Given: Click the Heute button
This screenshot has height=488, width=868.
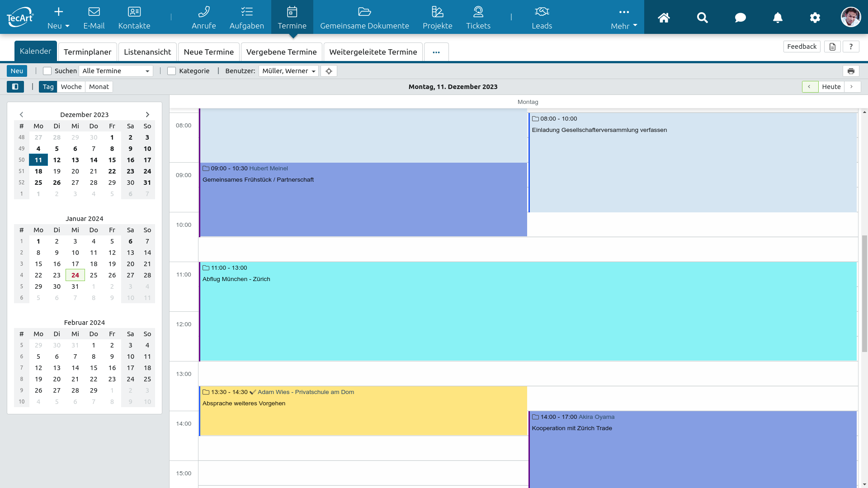Looking at the screenshot, I should [831, 87].
